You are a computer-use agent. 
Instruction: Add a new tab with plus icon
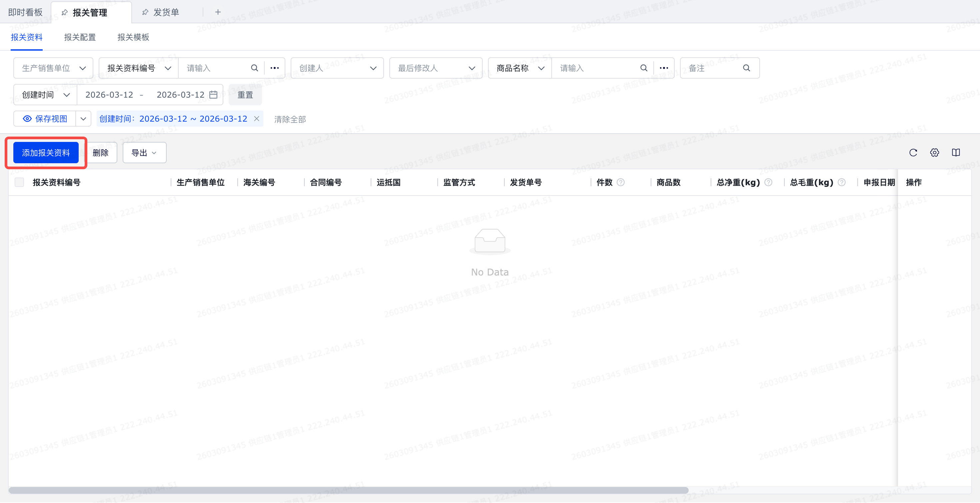click(218, 12)
